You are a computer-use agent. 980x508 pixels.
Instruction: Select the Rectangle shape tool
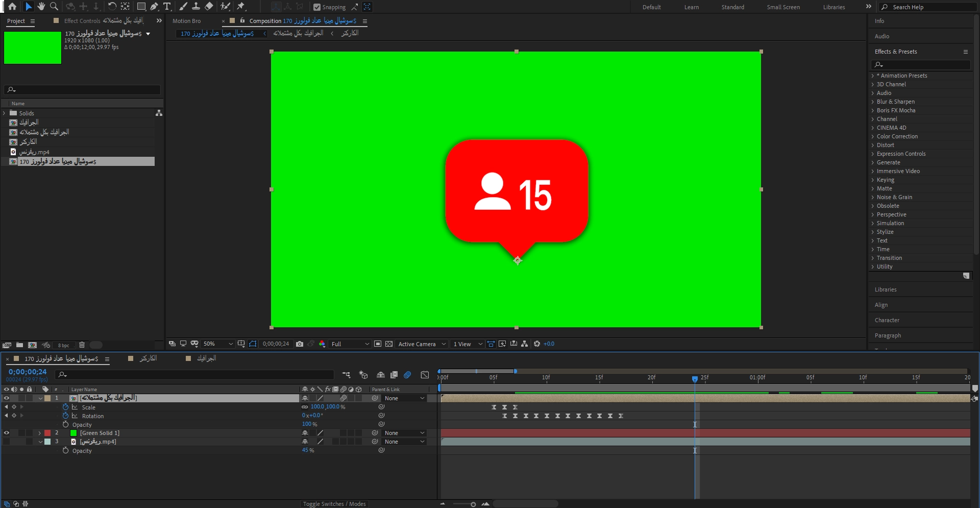click(141, 7)
